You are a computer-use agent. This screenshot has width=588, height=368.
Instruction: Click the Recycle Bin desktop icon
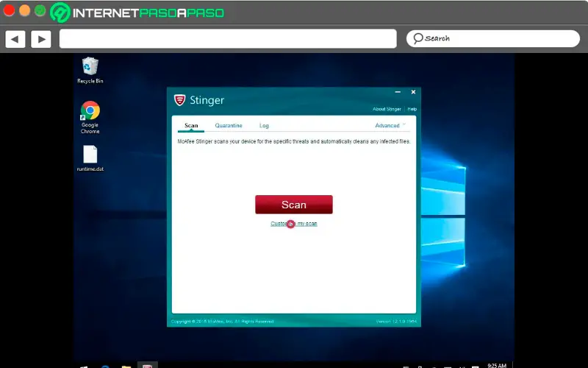pyautogui.click(x=90, y=70)
